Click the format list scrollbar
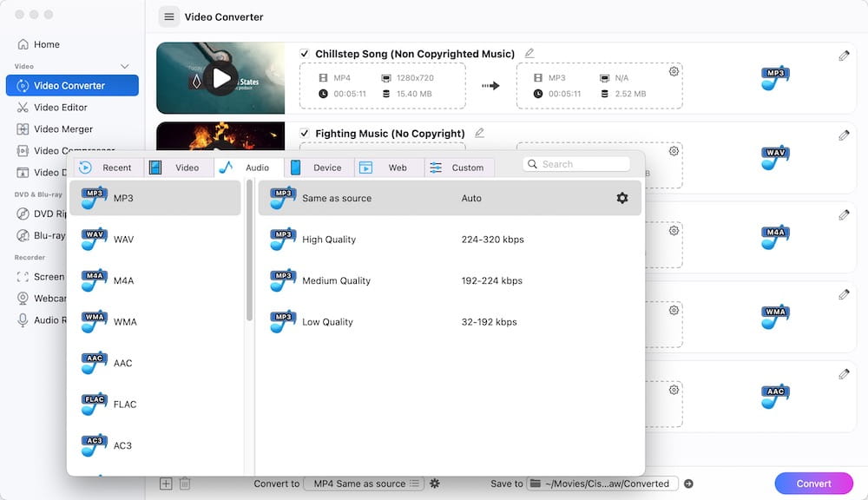 pyautogui.click(x=249, y=250)
